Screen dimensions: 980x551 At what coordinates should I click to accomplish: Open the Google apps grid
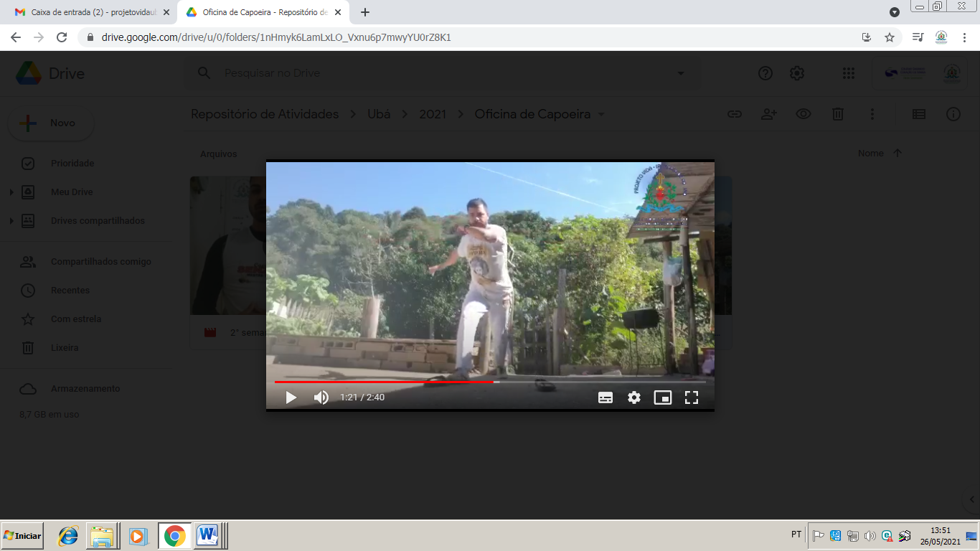click(x=849, y=73)
